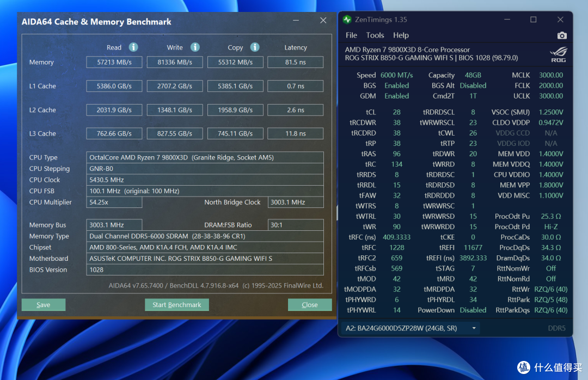Maximize the ZenTimings window
Screen dimensions: 588x380
point(533,20)
